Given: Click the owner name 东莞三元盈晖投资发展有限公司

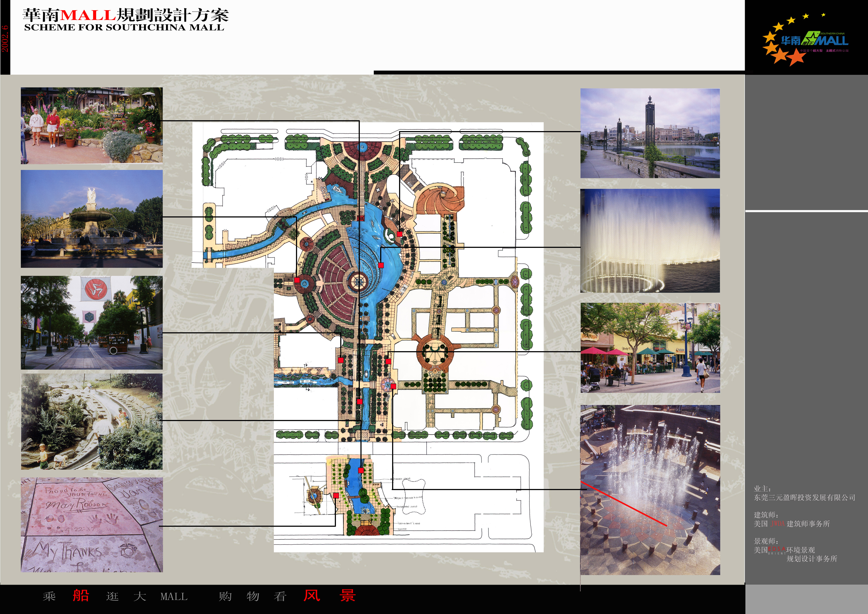Looking at the screenshot, I should pos(805,497).
